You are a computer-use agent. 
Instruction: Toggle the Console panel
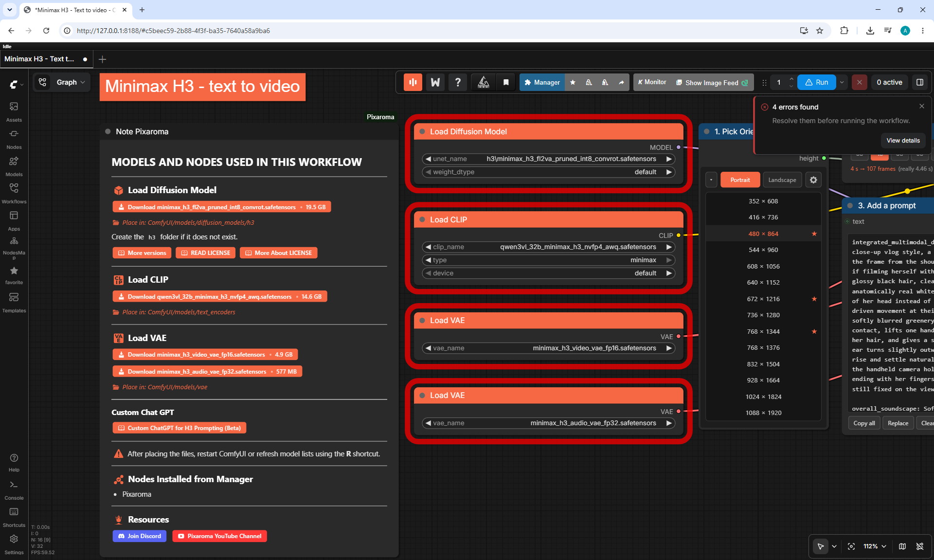[14, 490]
